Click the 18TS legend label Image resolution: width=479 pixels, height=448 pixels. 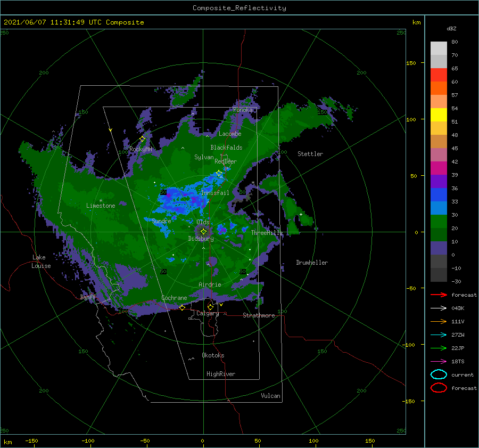(x=458, y=362)
